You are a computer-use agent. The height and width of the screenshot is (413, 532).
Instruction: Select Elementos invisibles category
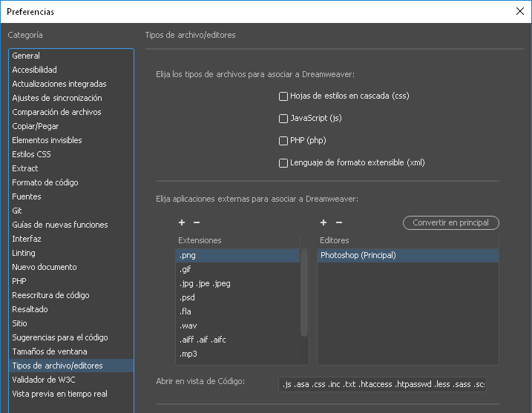pos(71,140)
